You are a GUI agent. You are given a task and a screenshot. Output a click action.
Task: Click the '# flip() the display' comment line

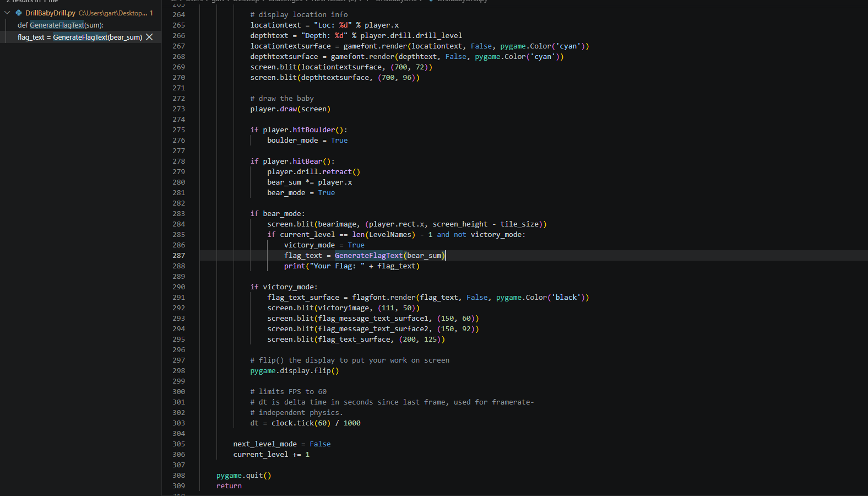pos(350,360)
